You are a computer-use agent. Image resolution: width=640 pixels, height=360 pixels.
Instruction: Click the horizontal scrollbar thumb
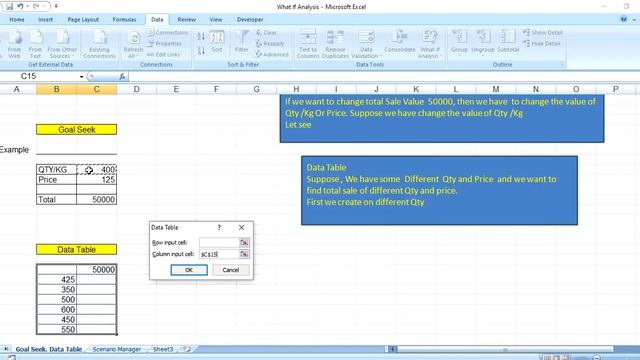(x=505, y=349)
